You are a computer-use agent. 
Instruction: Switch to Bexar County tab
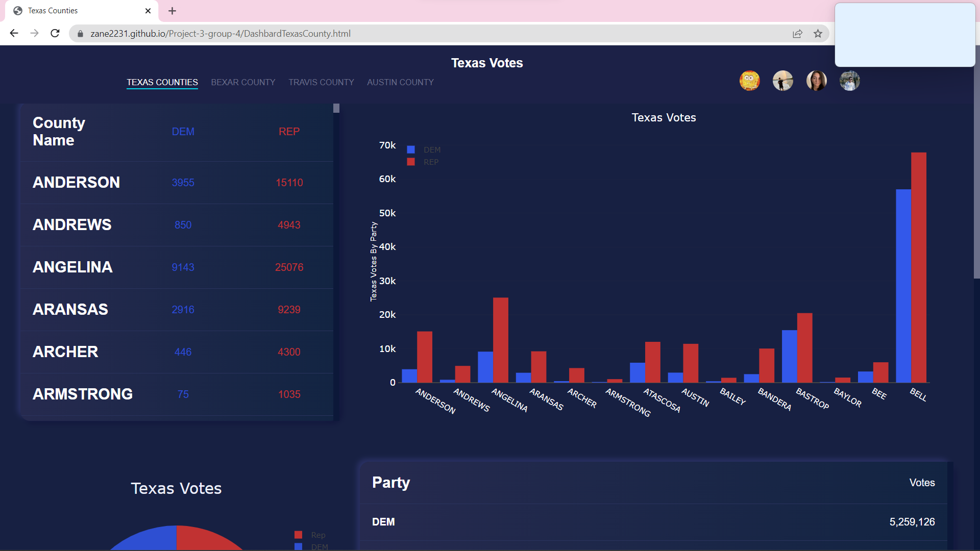[x=243, y=82]
